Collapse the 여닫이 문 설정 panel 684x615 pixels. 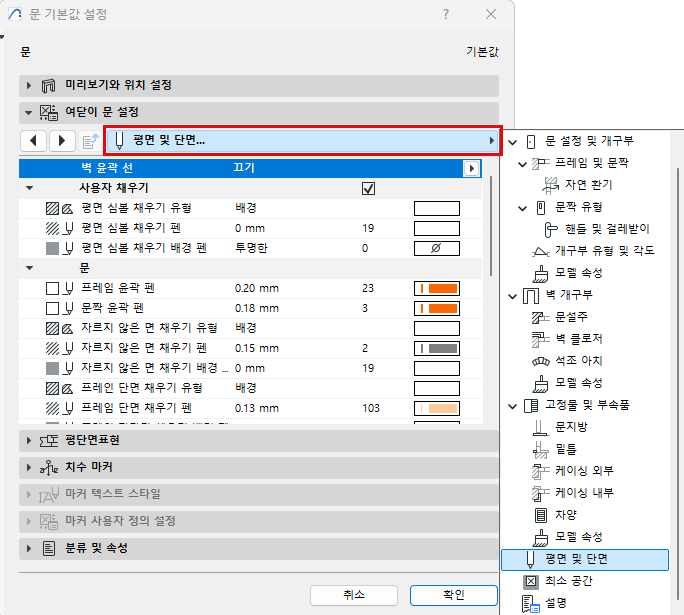(x=29, y=113)
